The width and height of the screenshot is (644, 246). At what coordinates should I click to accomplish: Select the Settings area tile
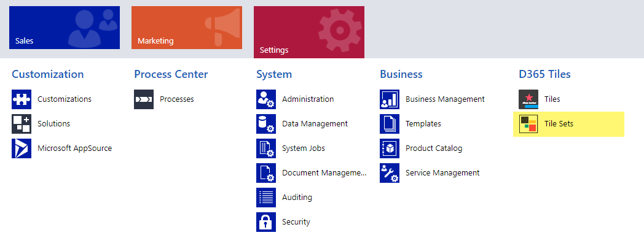tap(309, 32)
